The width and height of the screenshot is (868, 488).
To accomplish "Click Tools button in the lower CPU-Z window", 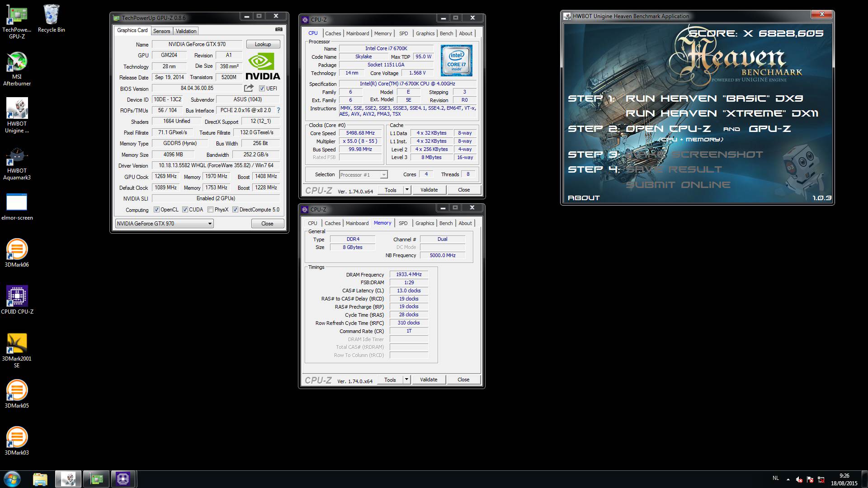I will (x=390, y=380).
